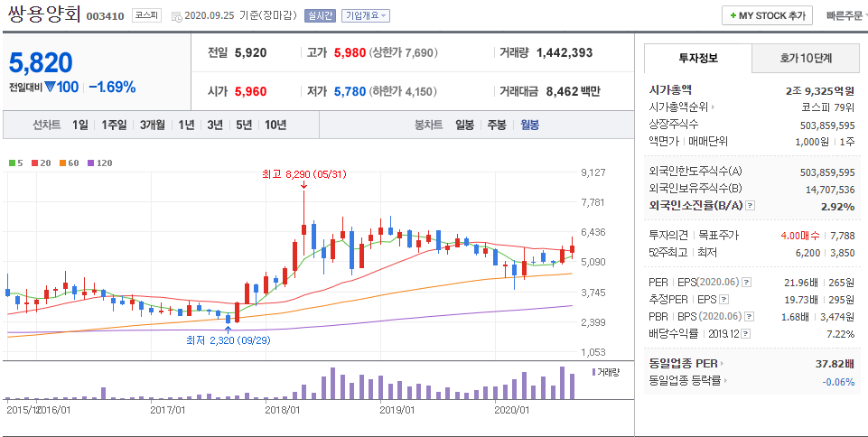
Task: Click the 쌍용양회 stock name heading
Action: click(44, 14)
